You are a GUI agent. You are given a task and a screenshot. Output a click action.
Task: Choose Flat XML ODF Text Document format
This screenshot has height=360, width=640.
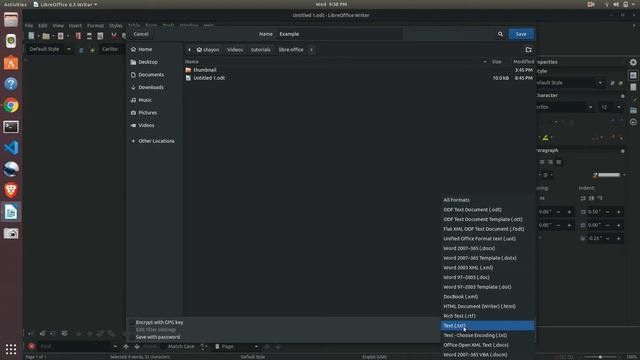click(x=487, y=229)
